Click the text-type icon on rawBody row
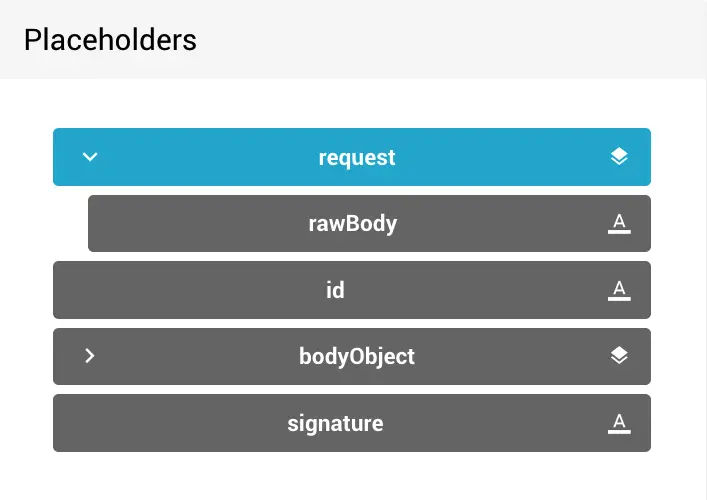The height and width of the screenshot is (500, 707). (x=619, y=224)
